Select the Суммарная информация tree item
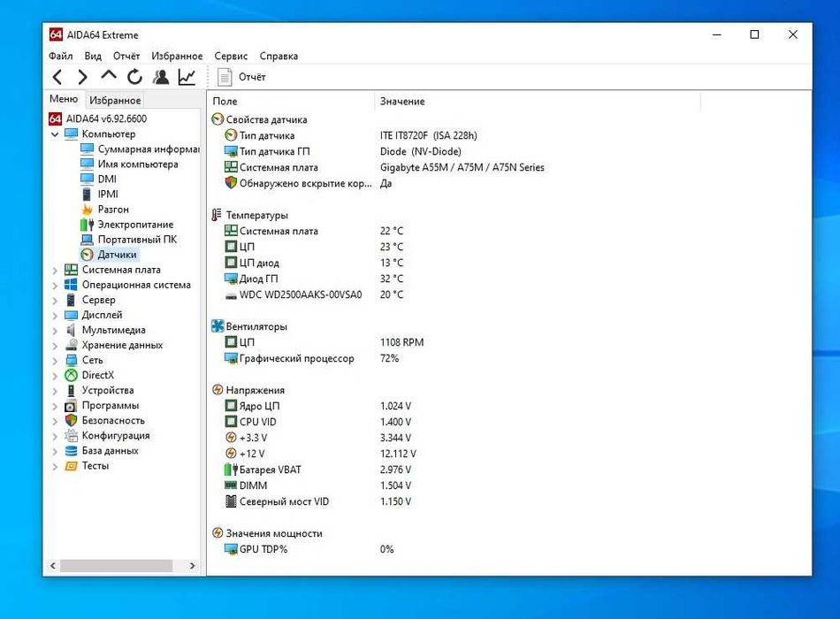The image size is (840, 619). pos(140,149)
